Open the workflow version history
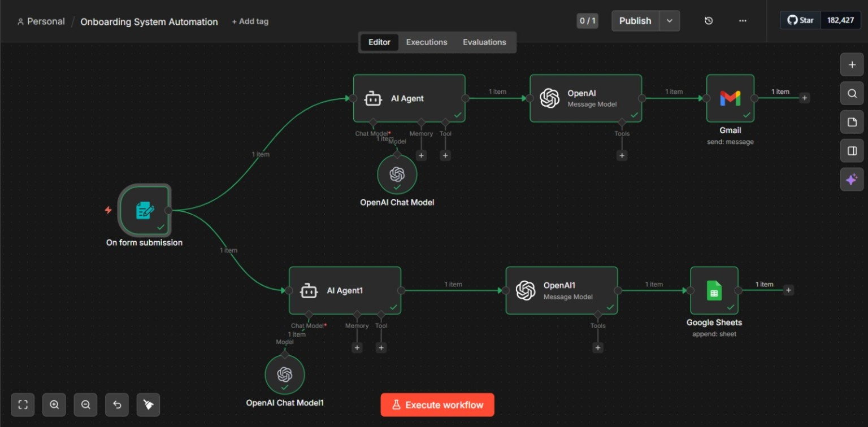This screenshot has width=868, height=427. 709,21
